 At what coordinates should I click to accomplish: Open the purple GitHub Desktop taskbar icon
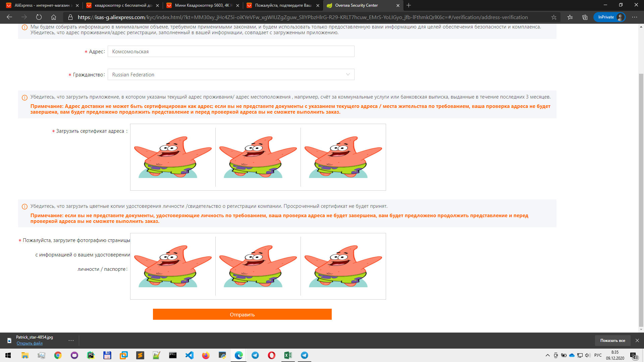[x=74, y=355]
